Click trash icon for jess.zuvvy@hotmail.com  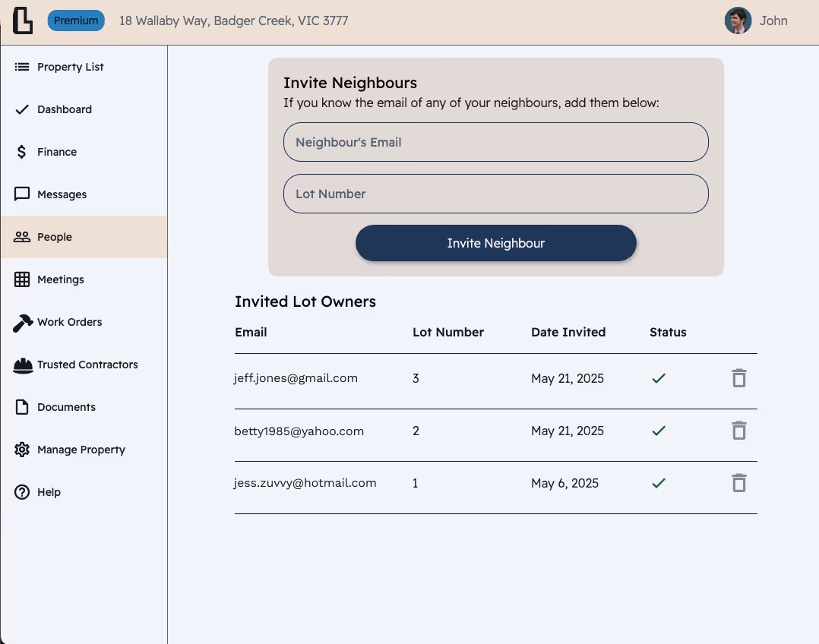pos(738,483)
